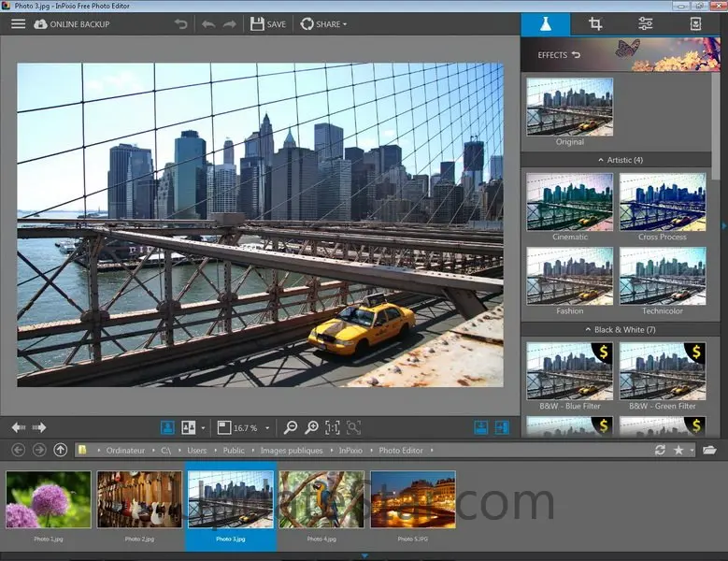The width and height of the screenshot is (728, 561).
Task: Save the photo with the SAVE button
Action: [x=268, y=24]
